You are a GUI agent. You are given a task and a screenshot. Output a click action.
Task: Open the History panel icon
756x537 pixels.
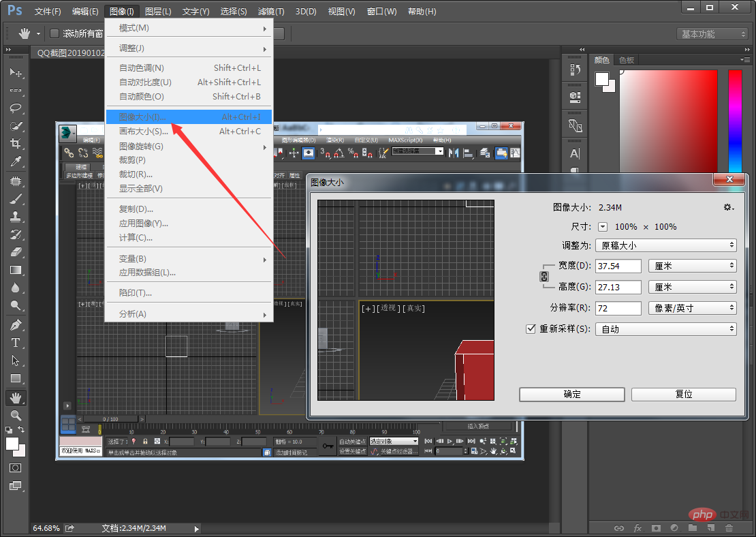coord(575,70)
